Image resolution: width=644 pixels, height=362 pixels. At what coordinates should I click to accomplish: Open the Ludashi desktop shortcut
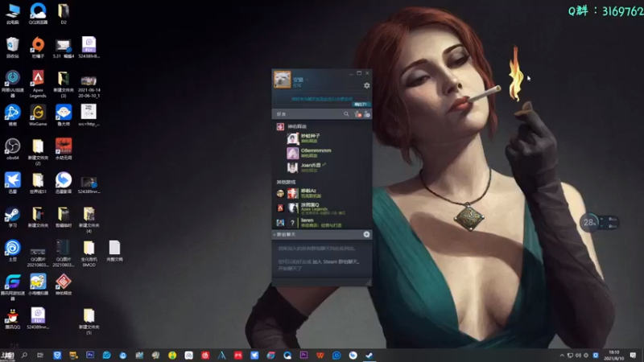coord(64,115)
